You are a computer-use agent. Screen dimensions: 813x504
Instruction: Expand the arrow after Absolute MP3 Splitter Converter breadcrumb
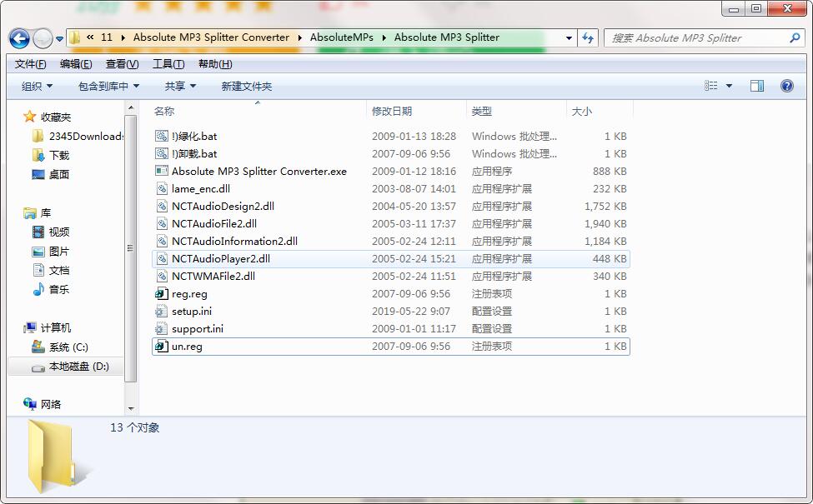point(299,37)
